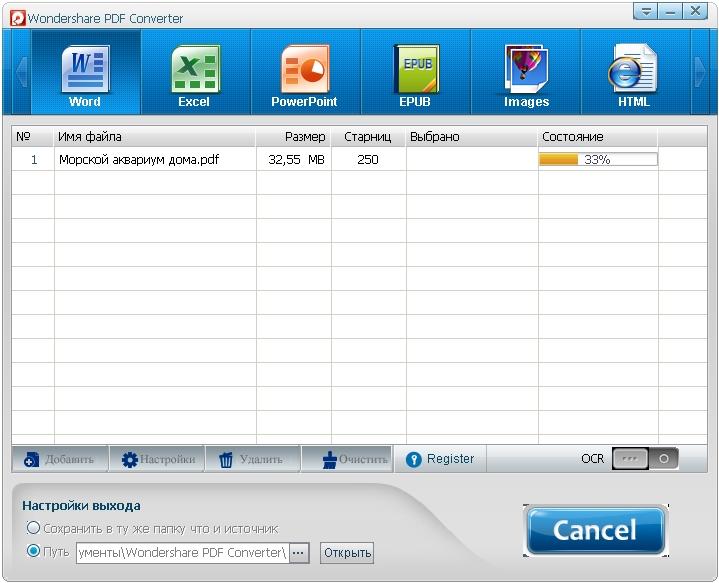Open Настройки settings
Screen dimensions: 719x583
[157, 459]
